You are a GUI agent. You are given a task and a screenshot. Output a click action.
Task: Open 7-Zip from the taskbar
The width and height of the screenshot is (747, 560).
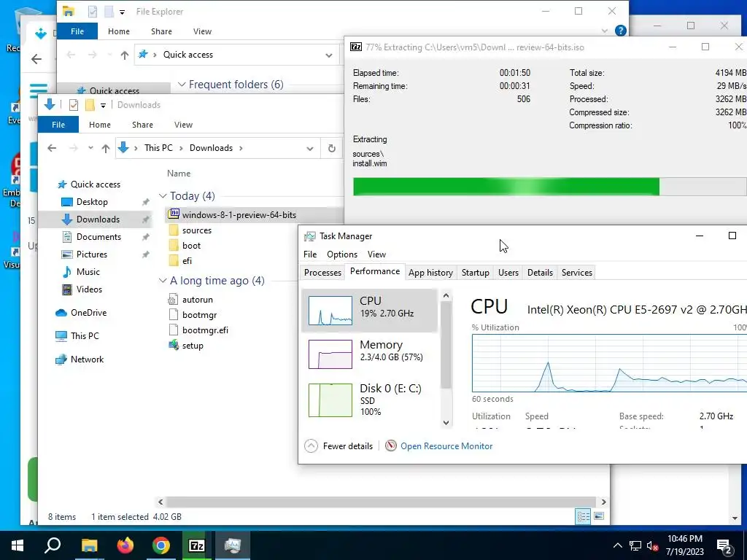(x=196, y=545)
